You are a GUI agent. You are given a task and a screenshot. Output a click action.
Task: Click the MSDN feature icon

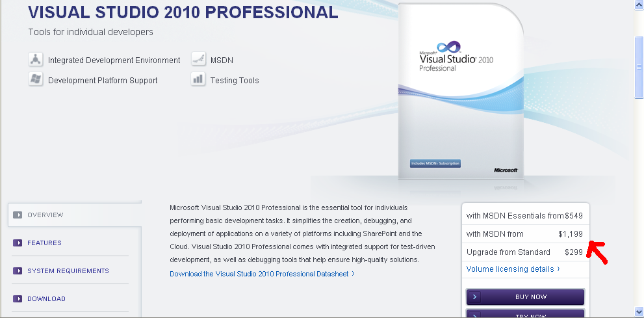tap(198, 59)
